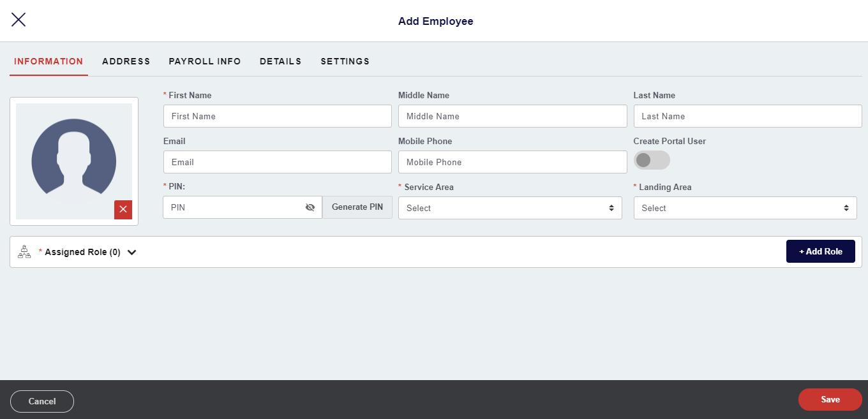The image size is (868, 419).
Task: Click into the PIN field
Action: [243, 207]
